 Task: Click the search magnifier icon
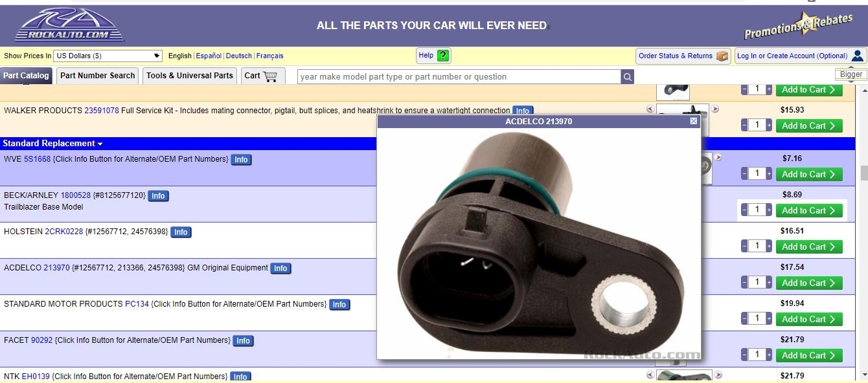[x=627, y=77]
